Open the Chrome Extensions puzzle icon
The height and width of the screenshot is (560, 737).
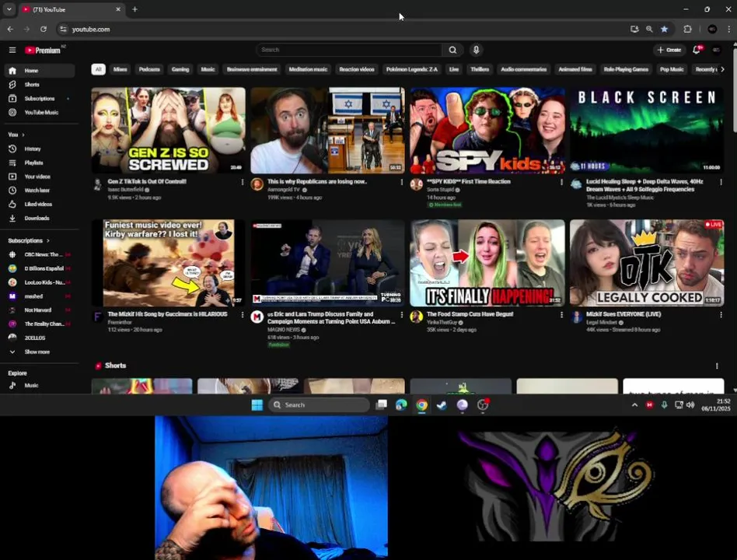pos(687,29)
